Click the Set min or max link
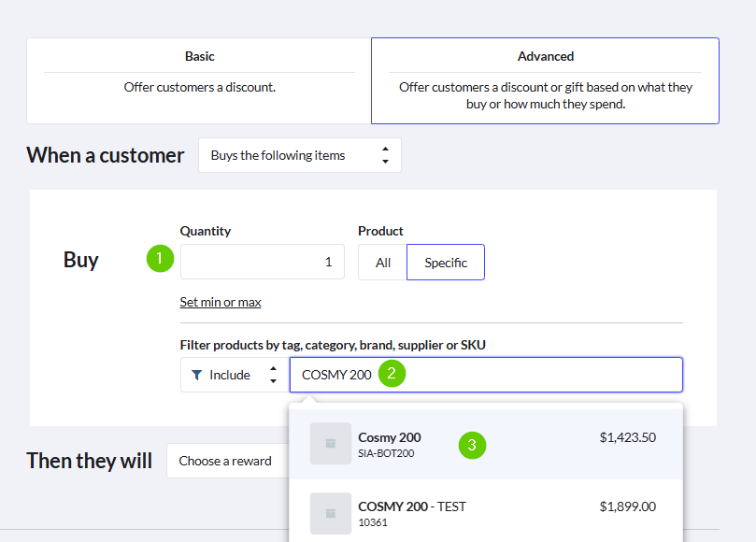 tap(221, 302)
